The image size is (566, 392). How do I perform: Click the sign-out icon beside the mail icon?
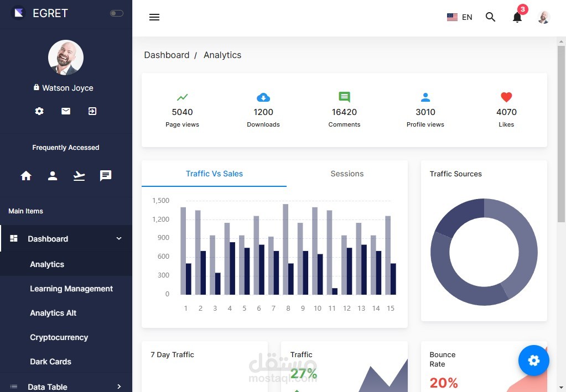(x=92, y=111)
